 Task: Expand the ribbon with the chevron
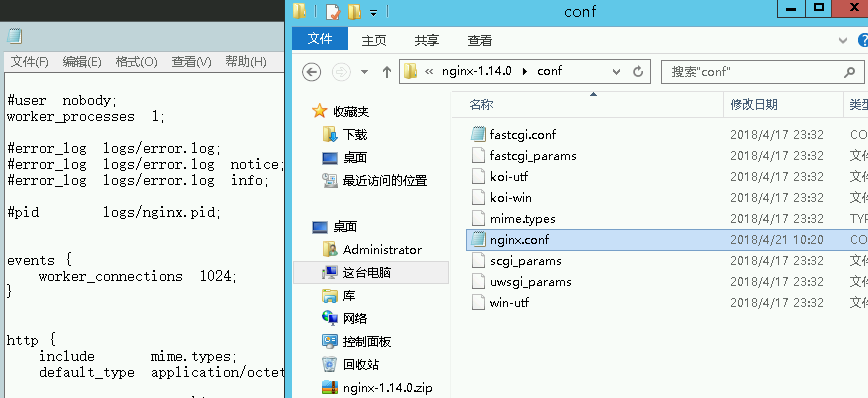[843, 40]
